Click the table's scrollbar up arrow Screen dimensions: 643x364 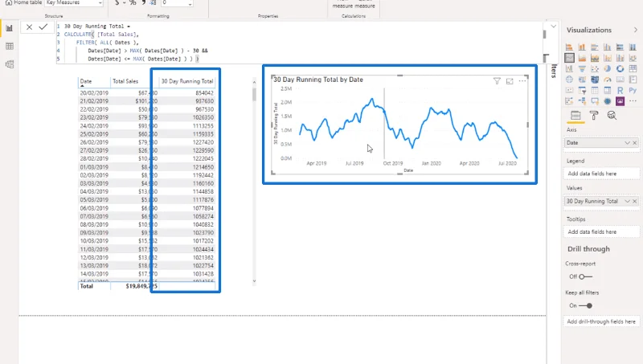click(254, 83)
